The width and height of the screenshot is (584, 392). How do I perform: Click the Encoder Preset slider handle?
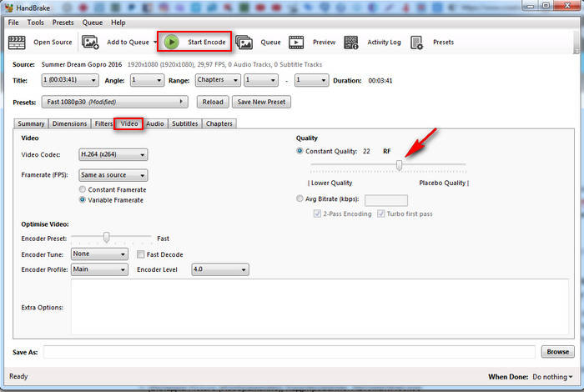tap(106, 237)
